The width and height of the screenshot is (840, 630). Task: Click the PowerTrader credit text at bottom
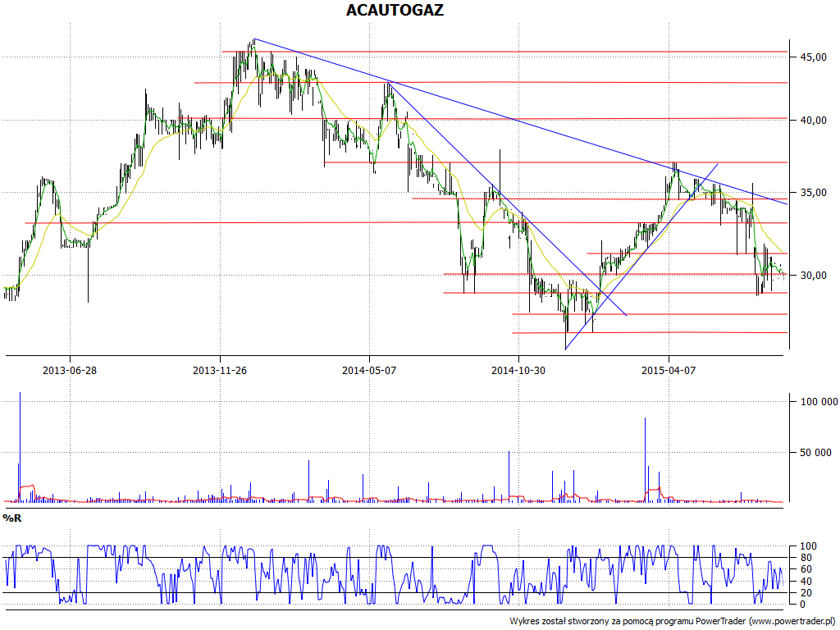pyautogui.click(x=674, y=622)
